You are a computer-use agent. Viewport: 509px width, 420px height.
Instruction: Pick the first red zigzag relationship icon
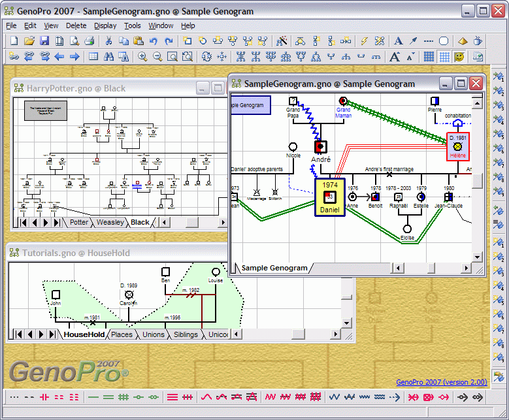pyautogui.click(x=270, y=397)
